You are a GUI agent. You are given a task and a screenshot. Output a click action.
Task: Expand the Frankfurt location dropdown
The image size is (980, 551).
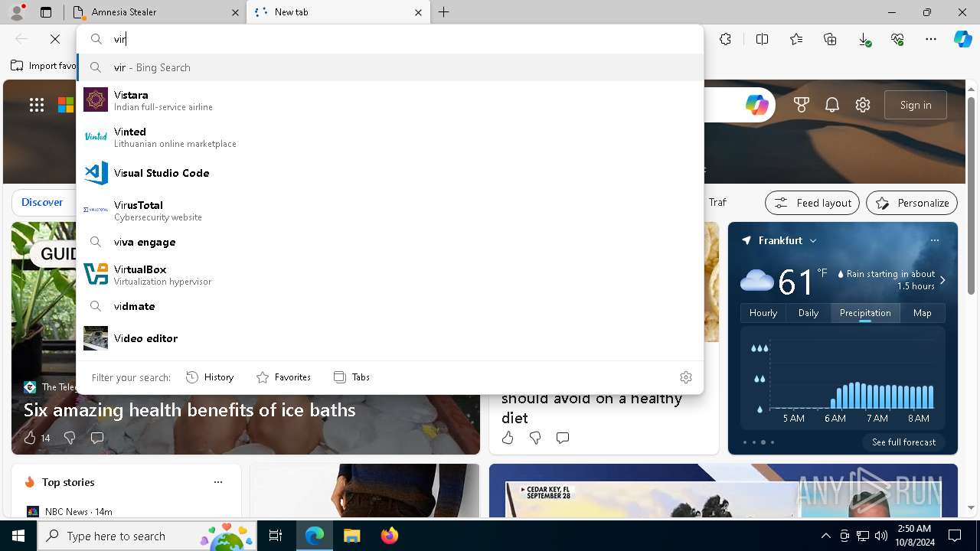click(x=813, y=240)
